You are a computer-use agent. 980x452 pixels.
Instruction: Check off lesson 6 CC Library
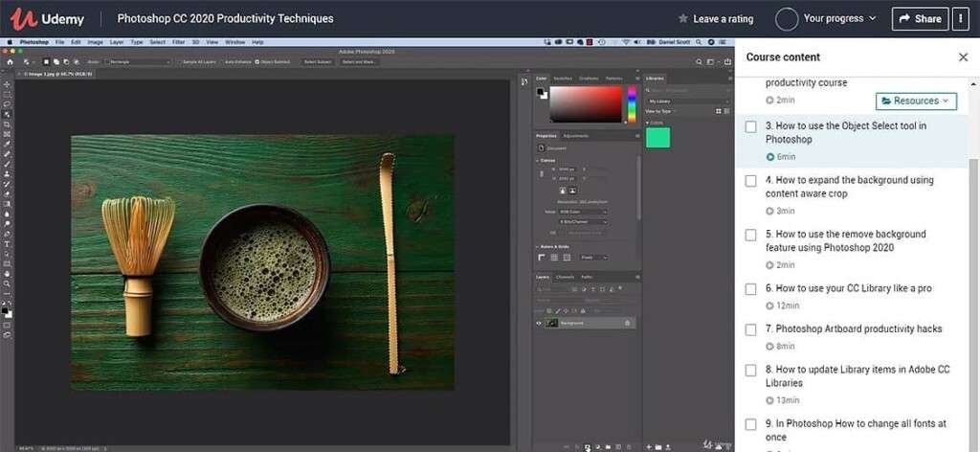(750, 289)
